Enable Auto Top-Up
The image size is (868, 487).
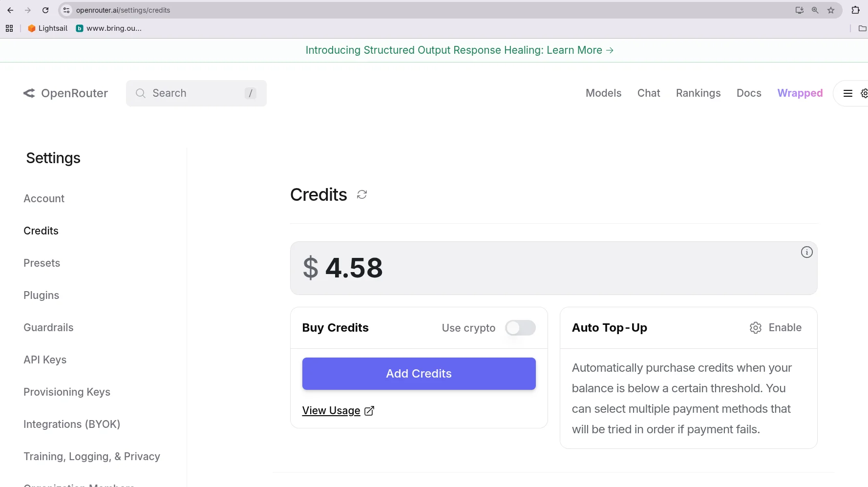[x=776, y=328]
